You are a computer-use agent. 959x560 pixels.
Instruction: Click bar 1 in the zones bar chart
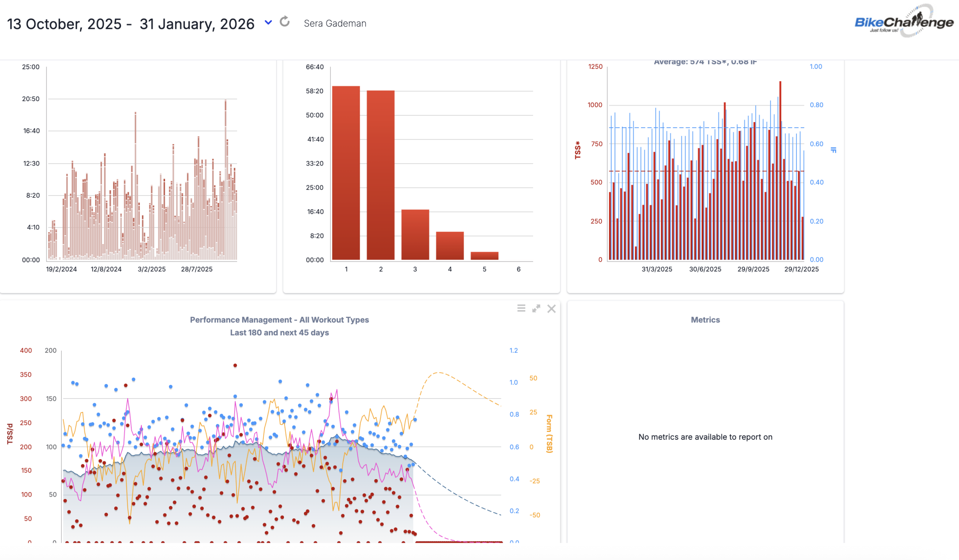point(346,173)
